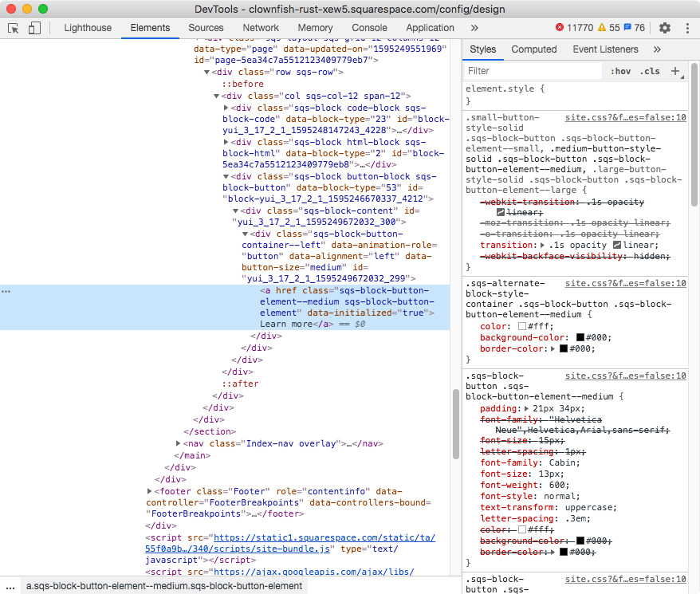Collapse the div row sqs-row node
Screen dimensions: 700x594
click(206, 73)
